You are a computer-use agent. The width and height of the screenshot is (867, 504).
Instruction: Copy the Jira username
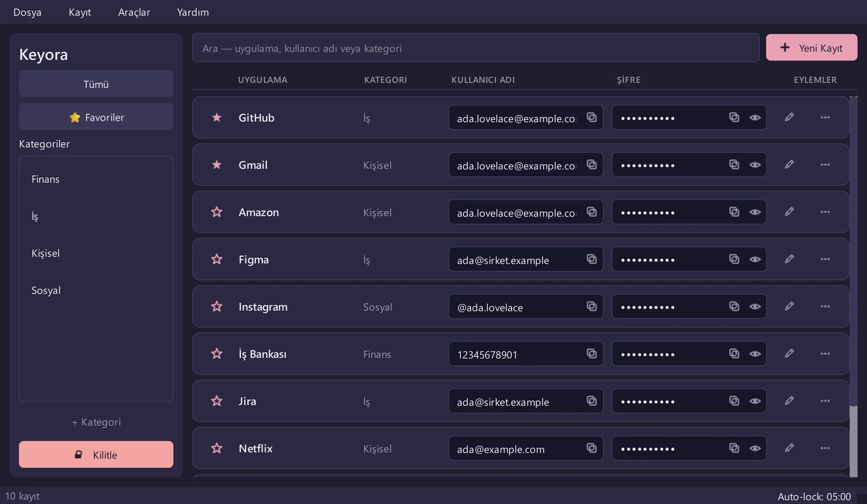(x=592, y=401)
